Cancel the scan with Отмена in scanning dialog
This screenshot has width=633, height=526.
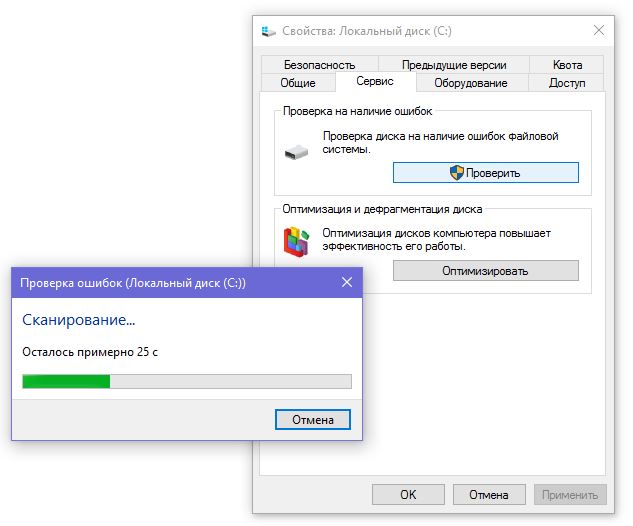tap(313, 420)
